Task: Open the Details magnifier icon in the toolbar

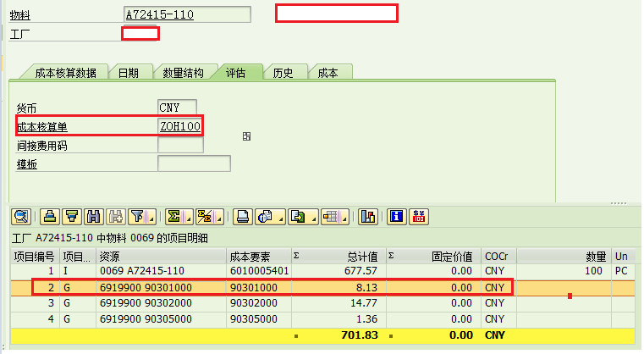Action: 21,216
